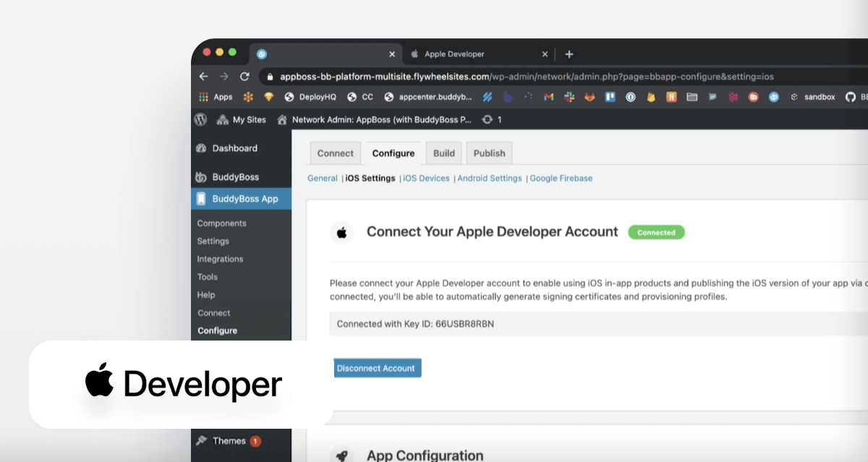Open the General settings sub-tab

pos(323,179)
